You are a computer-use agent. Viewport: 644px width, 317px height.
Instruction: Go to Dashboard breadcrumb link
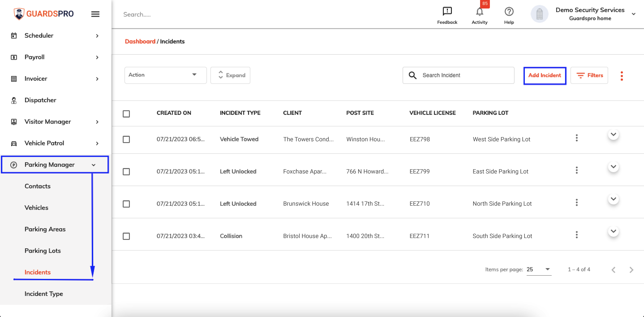click(140, 42)
